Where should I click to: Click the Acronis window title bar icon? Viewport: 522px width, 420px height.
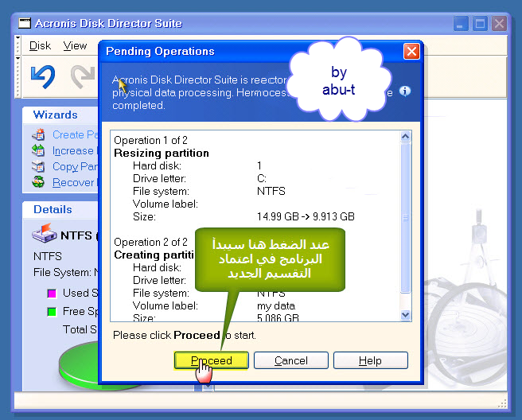pos(25,23)
